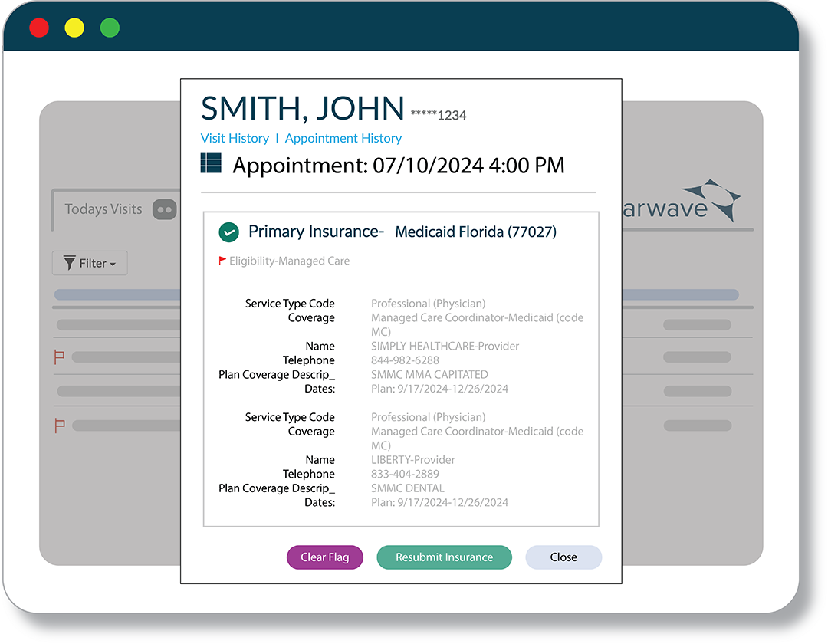The height and width of the screenshot is (644, 828).
Task: Close the insurance details dialog
Action: click(x=563, y=557)
